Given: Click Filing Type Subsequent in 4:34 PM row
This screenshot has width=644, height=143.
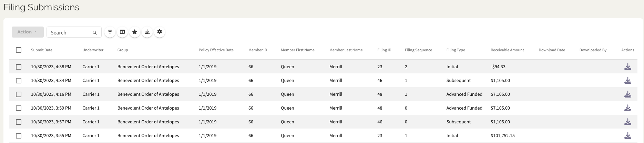Looking at the screenshot, I should click(459, 81).
